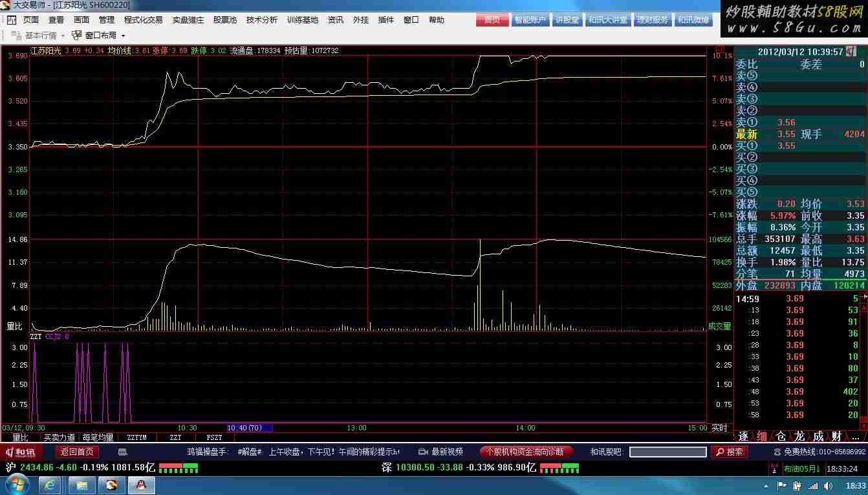Viewport: 868px width, 495px height.
Task: Click the 和讯股吧 search input field
Action: [667, 452]
